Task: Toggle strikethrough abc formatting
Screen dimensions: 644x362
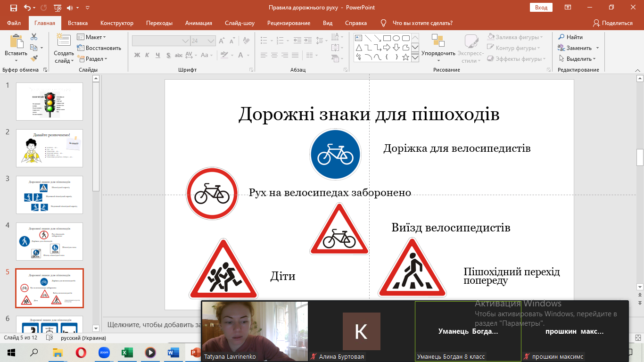Action: [179, 55]
